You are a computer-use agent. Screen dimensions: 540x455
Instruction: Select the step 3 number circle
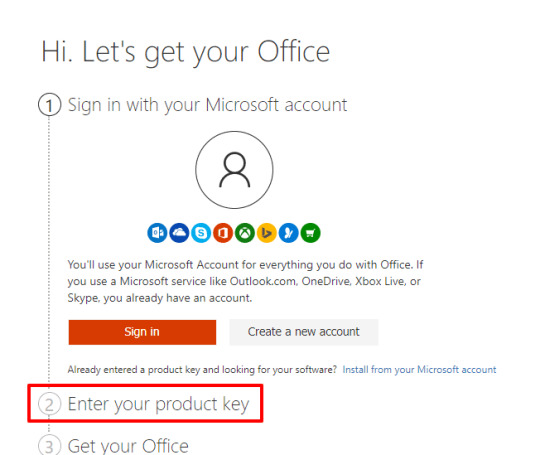click(x=49, y=445)
